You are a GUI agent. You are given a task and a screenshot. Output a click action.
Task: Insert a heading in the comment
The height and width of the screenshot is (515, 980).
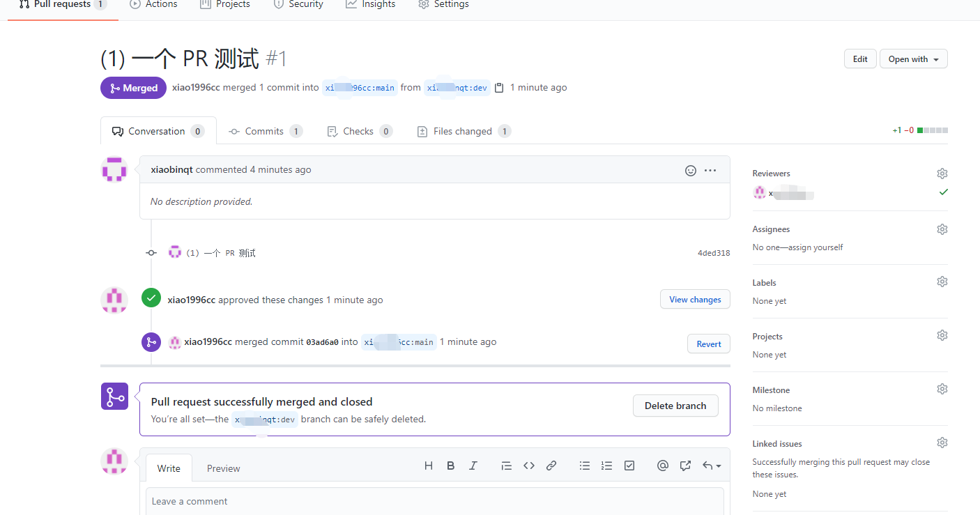point(429,466)
